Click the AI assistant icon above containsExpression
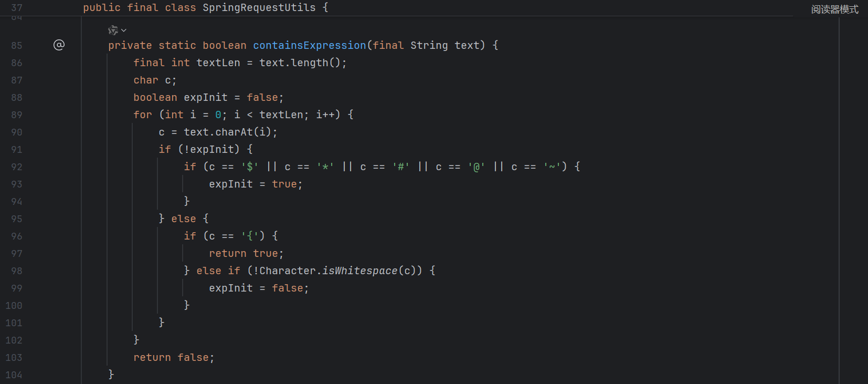Viewport: 868px width, 384px height. click(113, 30)
